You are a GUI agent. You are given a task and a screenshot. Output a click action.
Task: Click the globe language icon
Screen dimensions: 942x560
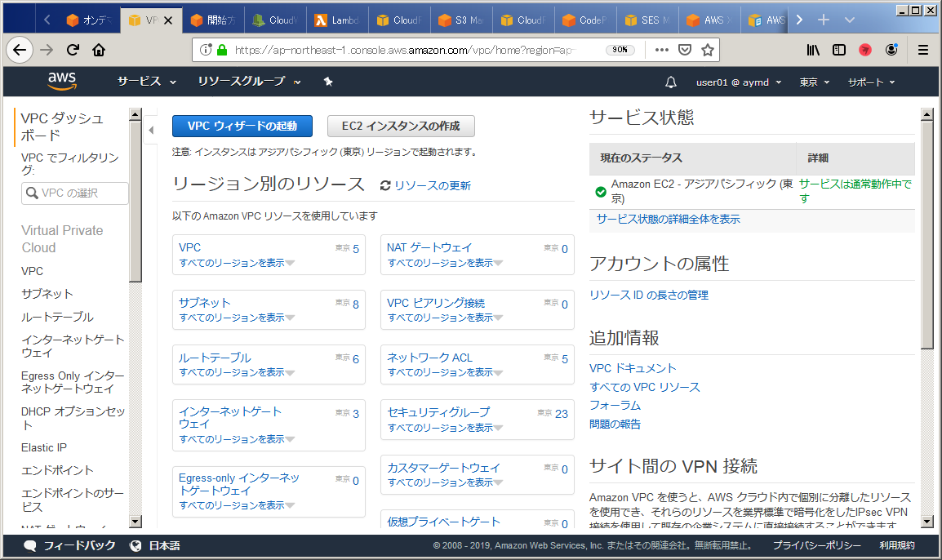pyautogui.click(x=136, y=545)
